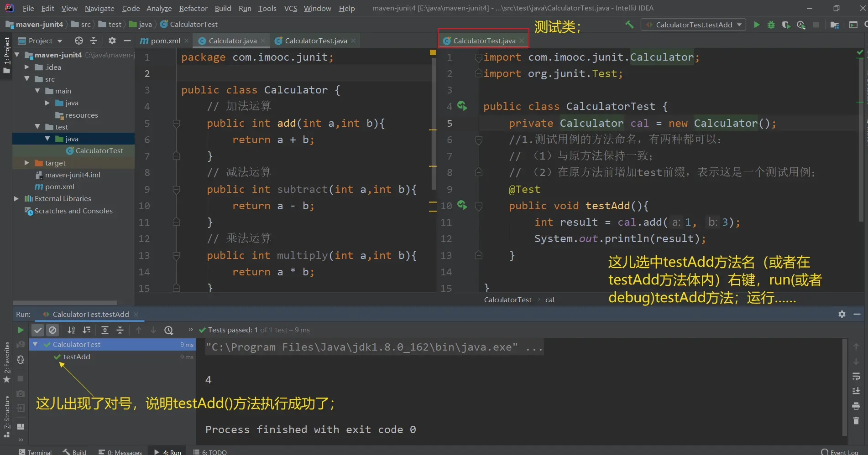Screen dimensions: 868x455
Task: Open Project Structure dialog icon
Action: pyautogui.click(x=835, y=25)
